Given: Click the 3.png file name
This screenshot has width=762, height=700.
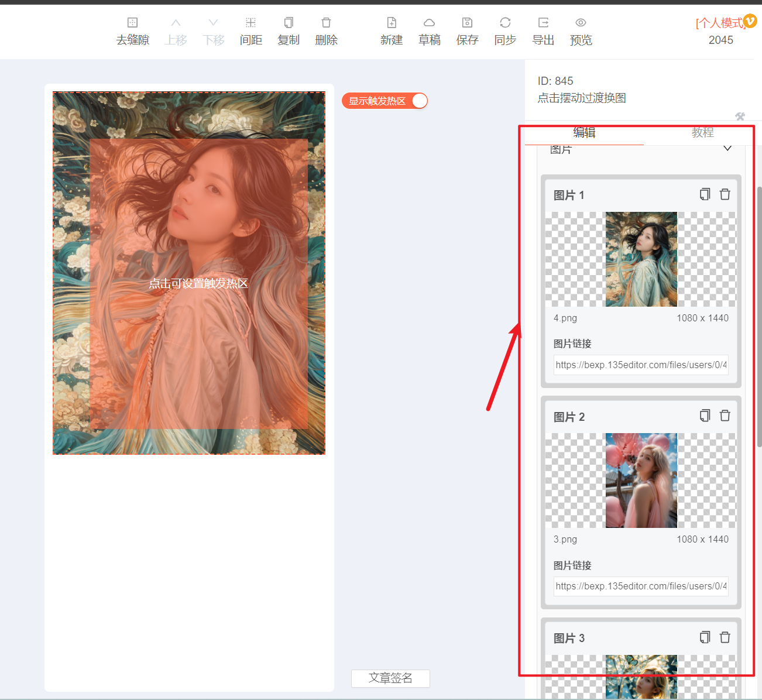Looking at the screenshot, I should 565,539.
